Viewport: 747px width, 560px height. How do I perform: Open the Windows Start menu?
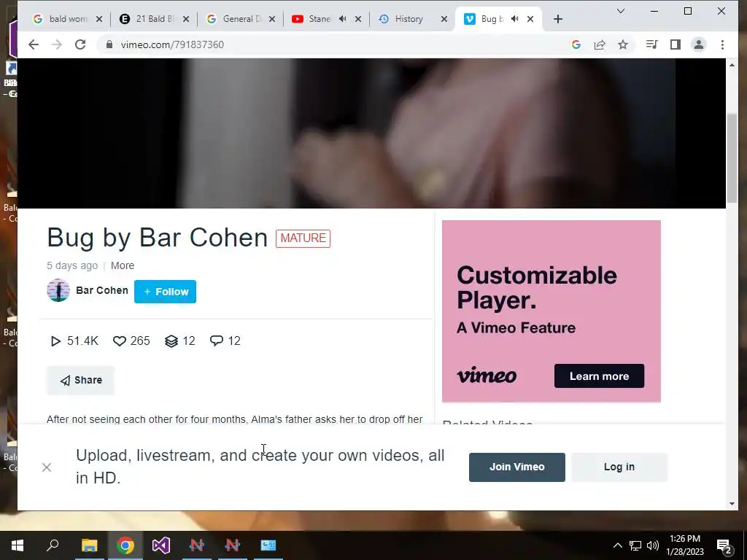tap(18, 545)
